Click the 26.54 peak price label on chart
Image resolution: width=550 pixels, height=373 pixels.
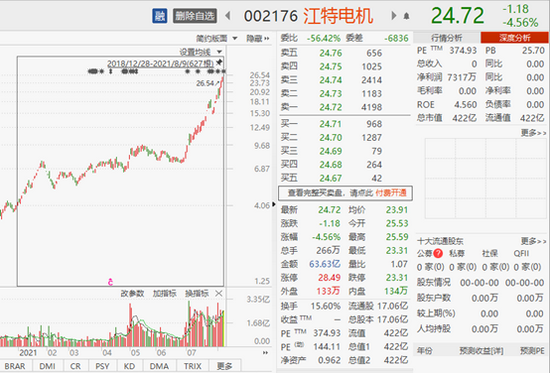click(205, 83)
